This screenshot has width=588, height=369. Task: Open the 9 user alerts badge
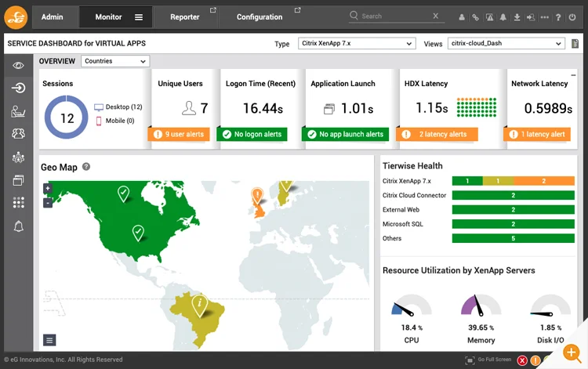(x=179, y=134)
